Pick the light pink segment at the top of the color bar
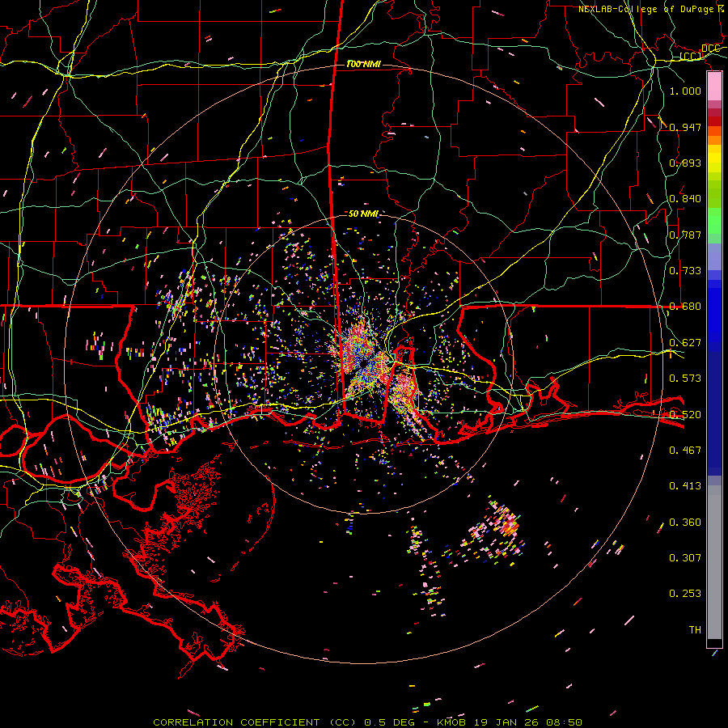The image size is (728, 728). (x=714, y=87)
